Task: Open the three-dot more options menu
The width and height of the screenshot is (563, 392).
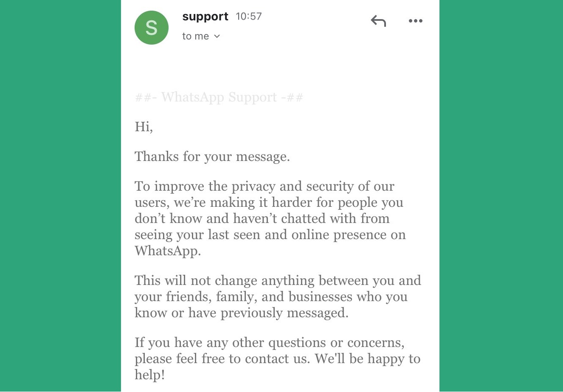Action: pyautogui.click(x=416, y=21)
